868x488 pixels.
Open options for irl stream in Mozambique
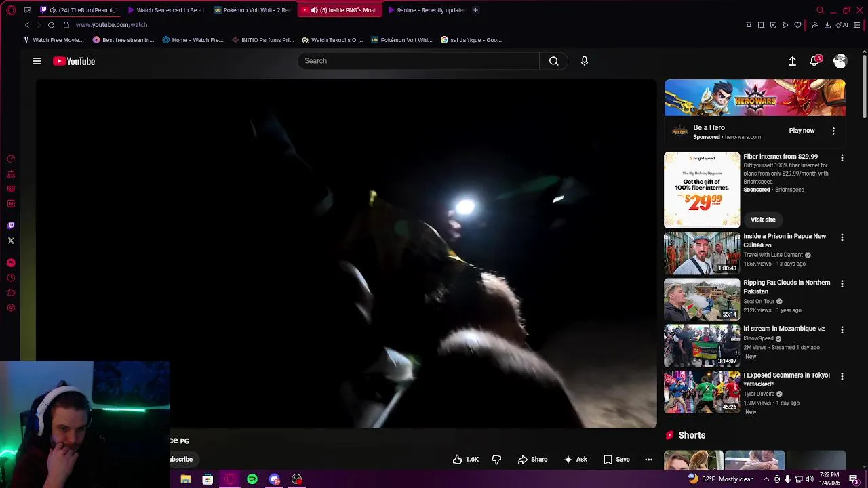click(x=842, y=330)
